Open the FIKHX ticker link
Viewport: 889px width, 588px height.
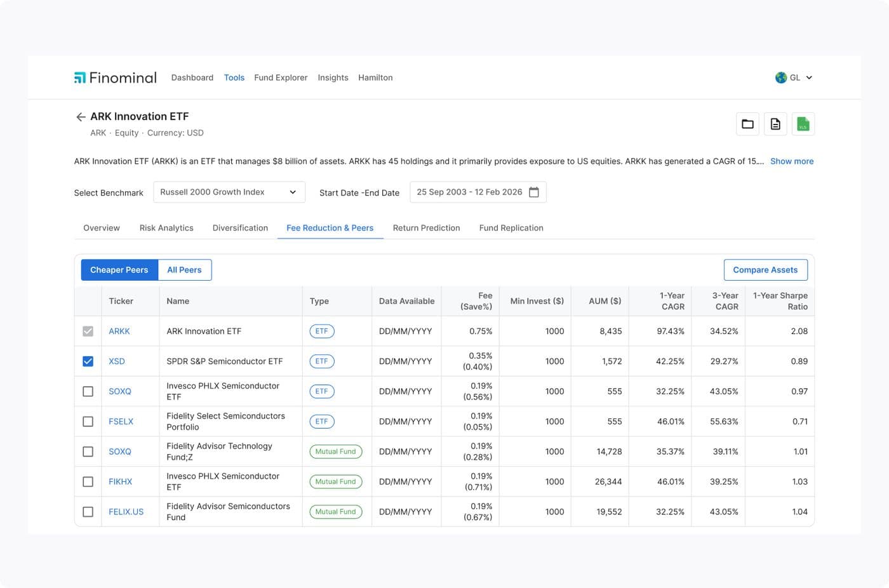tap(121, 482)
